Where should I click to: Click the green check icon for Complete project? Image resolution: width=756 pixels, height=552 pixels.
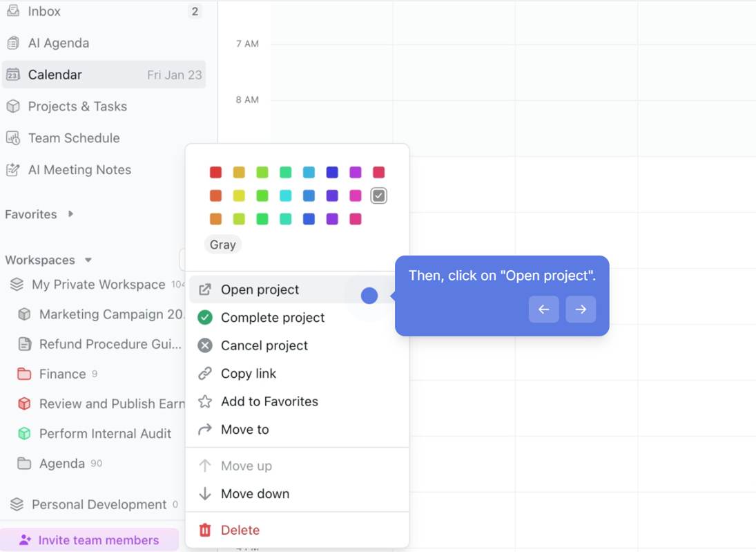click(x=205, y=318)
